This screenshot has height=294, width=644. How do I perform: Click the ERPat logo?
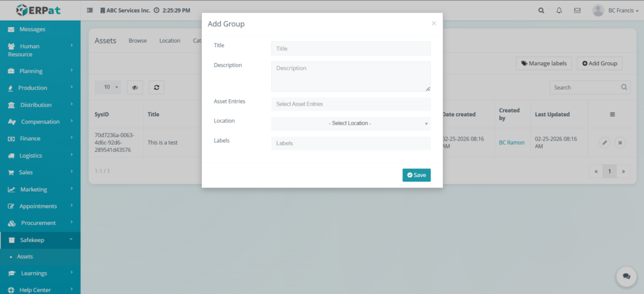38,10
